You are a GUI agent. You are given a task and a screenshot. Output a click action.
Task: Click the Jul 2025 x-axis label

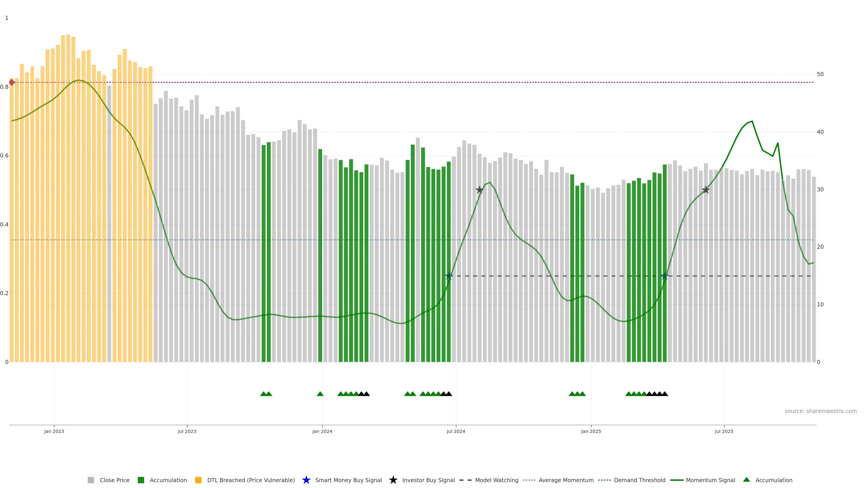724,432
